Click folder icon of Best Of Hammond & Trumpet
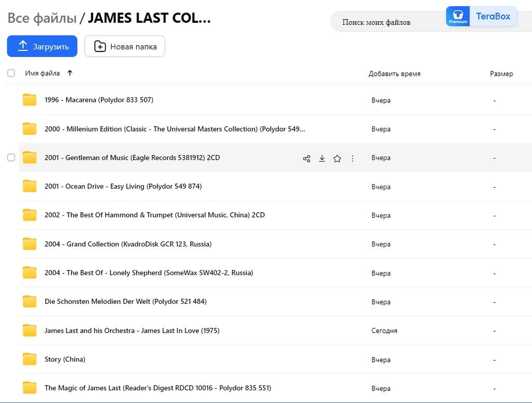 pyautogui.click(x=30, y=215)
